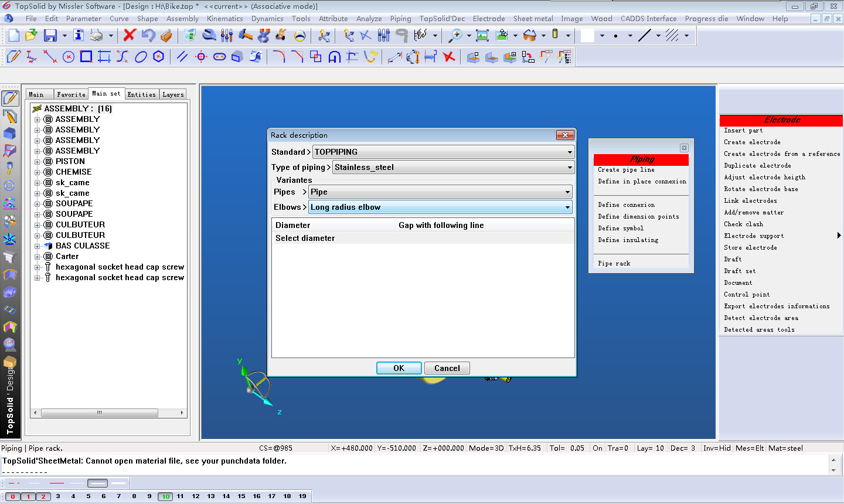Click the Zoom fit-all landscape icon

tap(482, 36)
